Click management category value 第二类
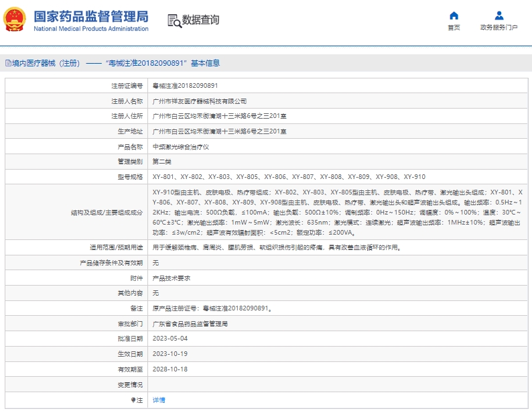532x413 pixels. click(162, 162)
